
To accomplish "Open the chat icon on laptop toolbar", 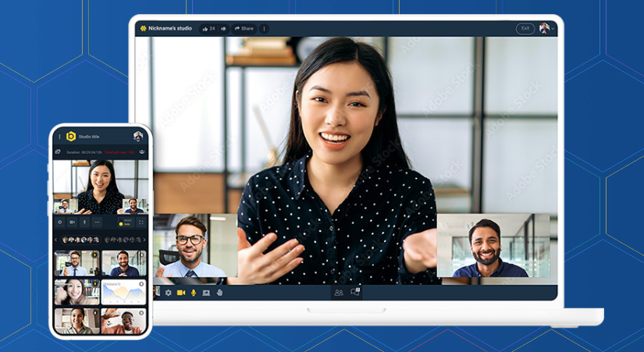I will tap(354, 292).
